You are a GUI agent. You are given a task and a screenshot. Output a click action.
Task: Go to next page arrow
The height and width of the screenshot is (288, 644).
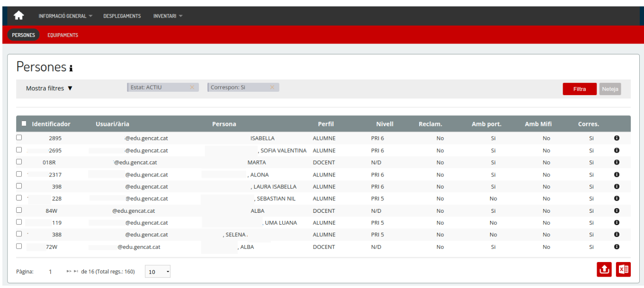[69, 271]
